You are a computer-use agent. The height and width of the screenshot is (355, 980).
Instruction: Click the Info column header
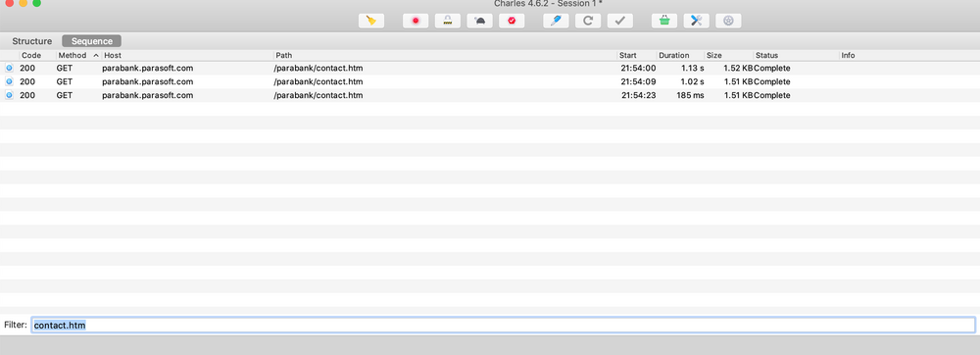[909, 56]
